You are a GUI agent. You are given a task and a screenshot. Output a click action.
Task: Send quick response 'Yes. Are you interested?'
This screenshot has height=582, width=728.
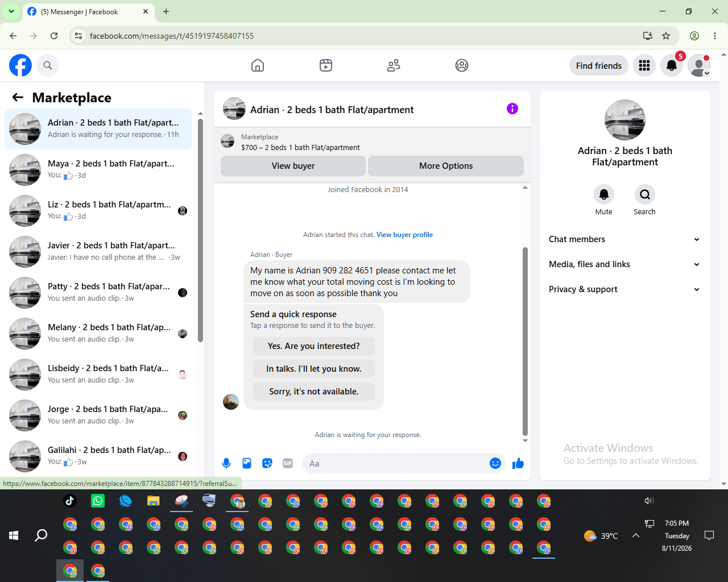pos(314,346)
